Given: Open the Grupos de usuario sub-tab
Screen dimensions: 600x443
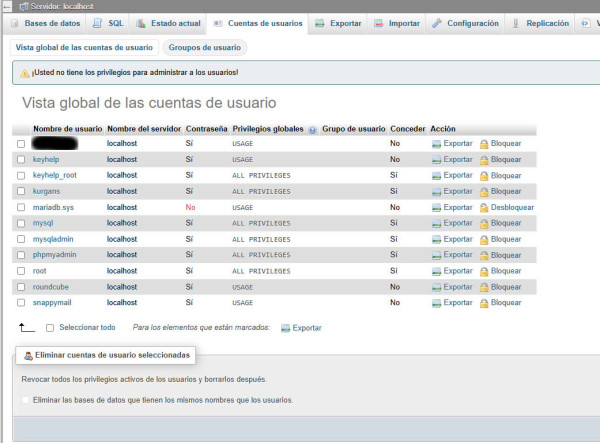Looking at the screenshot, I should [204, 47].
